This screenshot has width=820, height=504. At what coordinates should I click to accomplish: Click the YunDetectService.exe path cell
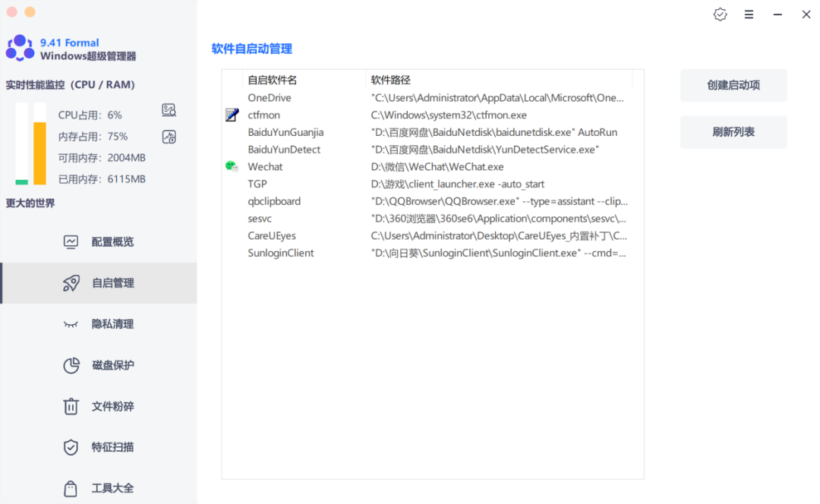tap(484, 150)
